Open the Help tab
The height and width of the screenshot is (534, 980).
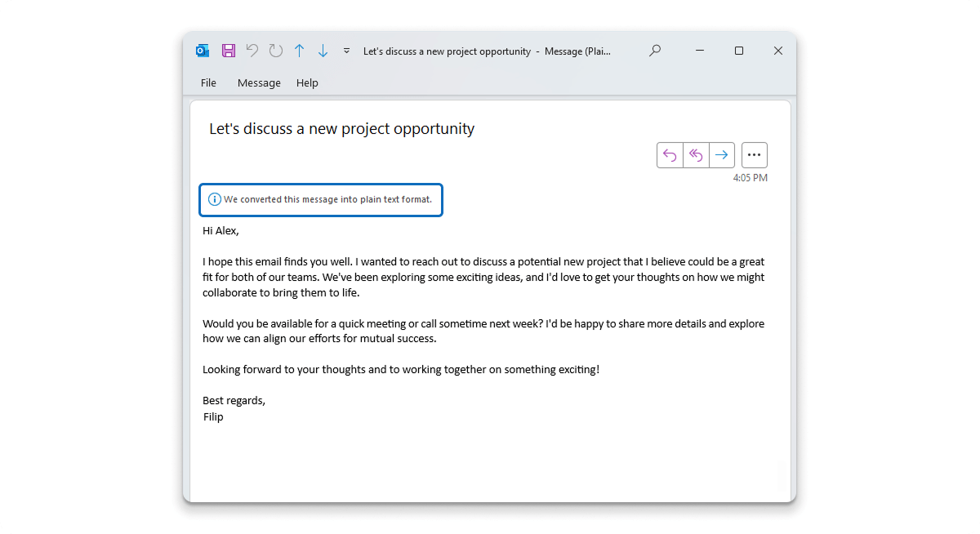pyautogui.click(x=307, y=82)
